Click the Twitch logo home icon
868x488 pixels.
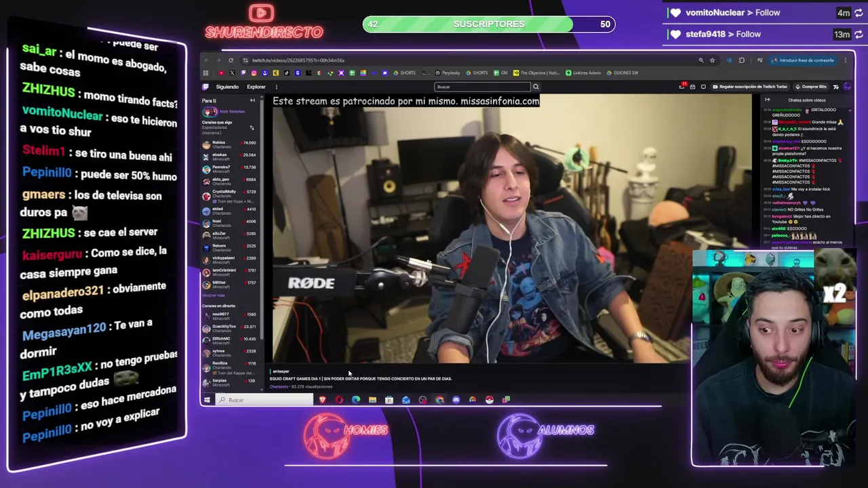pyautogui.click(x=205, y=87)
